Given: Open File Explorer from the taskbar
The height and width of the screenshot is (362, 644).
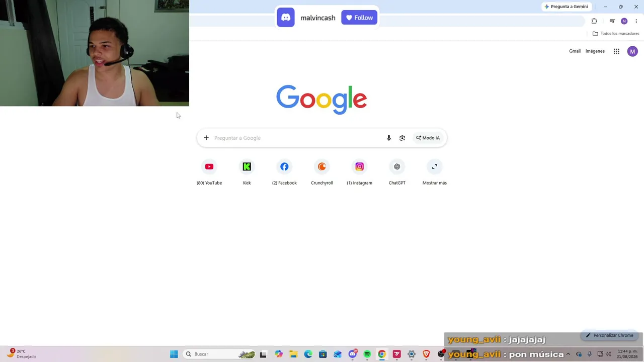Looking at the screenshot, I should tap(293, 354).
